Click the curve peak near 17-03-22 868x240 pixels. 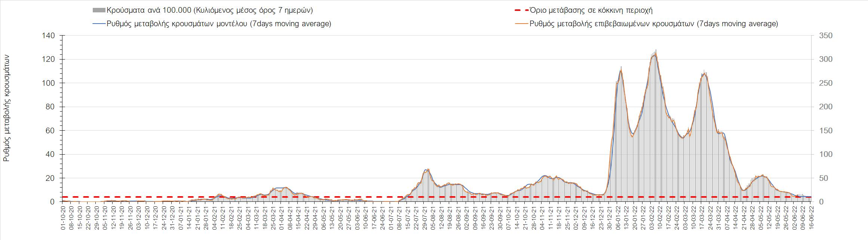tap(704, 73)
